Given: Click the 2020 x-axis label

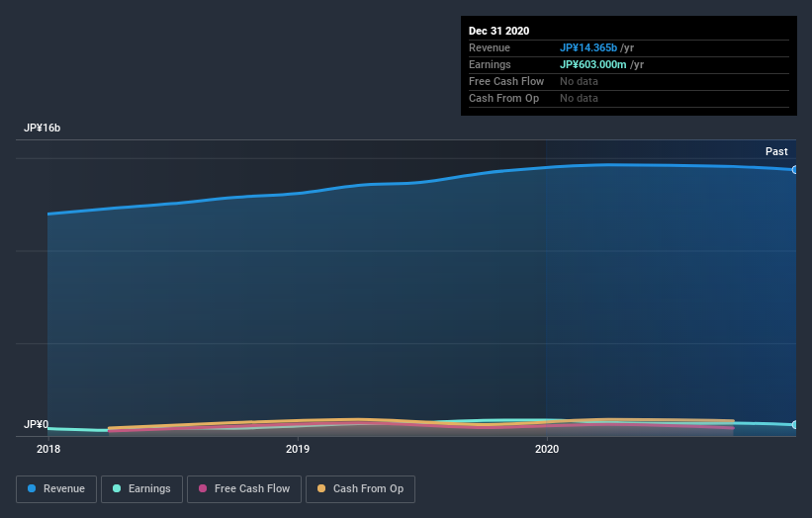Looking at the screenshot, I should click(547, 449).
